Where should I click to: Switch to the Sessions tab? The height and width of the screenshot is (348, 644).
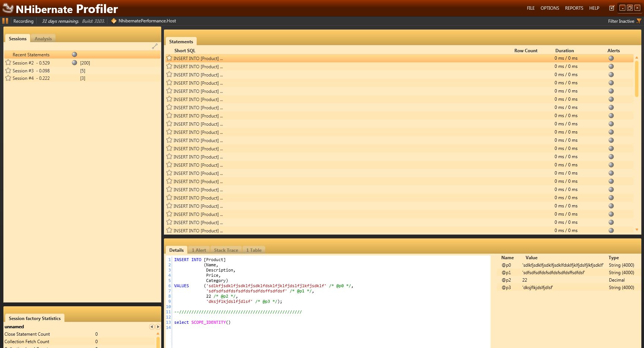[x=18, y=38]
